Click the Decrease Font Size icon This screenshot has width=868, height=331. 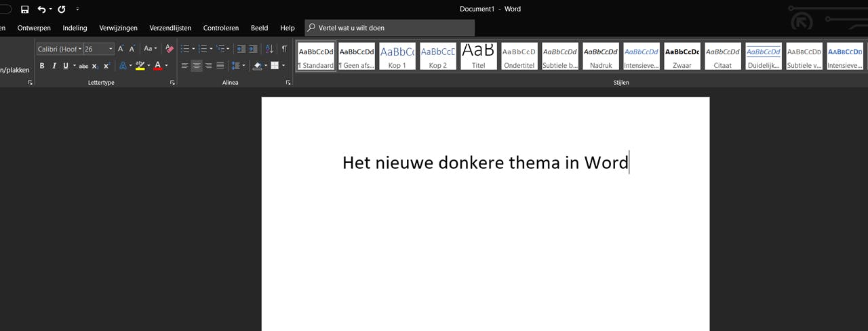pos(132,49)
